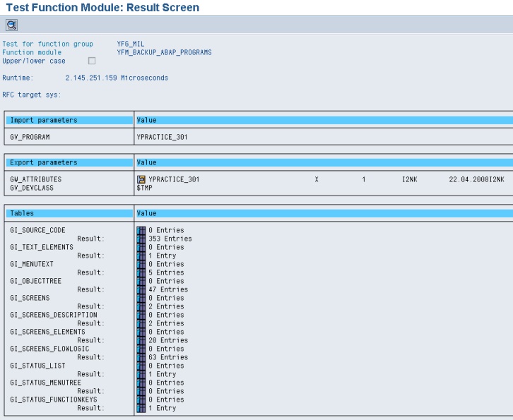
Task: Toggle the Upper/lower case checkbox
Action: 91,61
